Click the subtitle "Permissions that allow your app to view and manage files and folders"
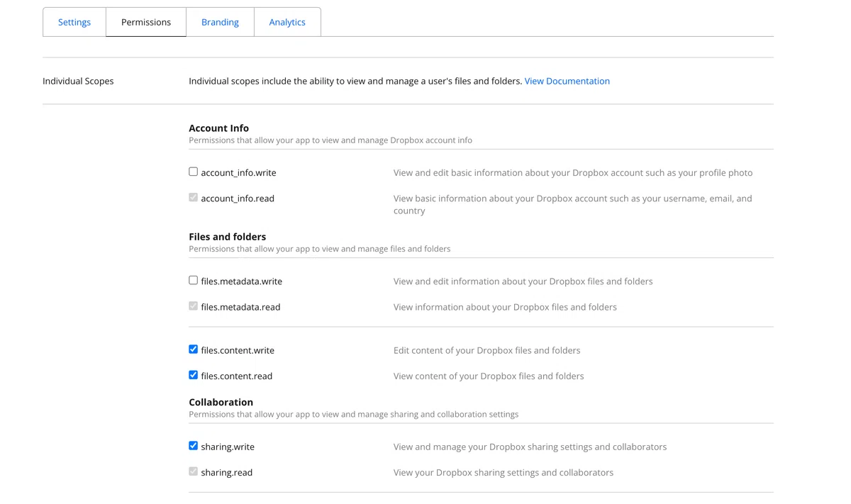Viewport: 851px width, 504px height. [320, 249]
